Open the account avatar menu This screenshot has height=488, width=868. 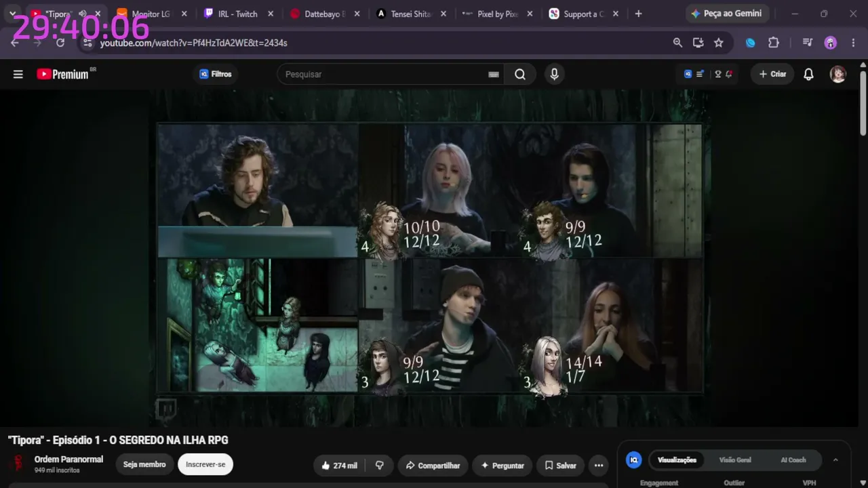pos(838,75)
